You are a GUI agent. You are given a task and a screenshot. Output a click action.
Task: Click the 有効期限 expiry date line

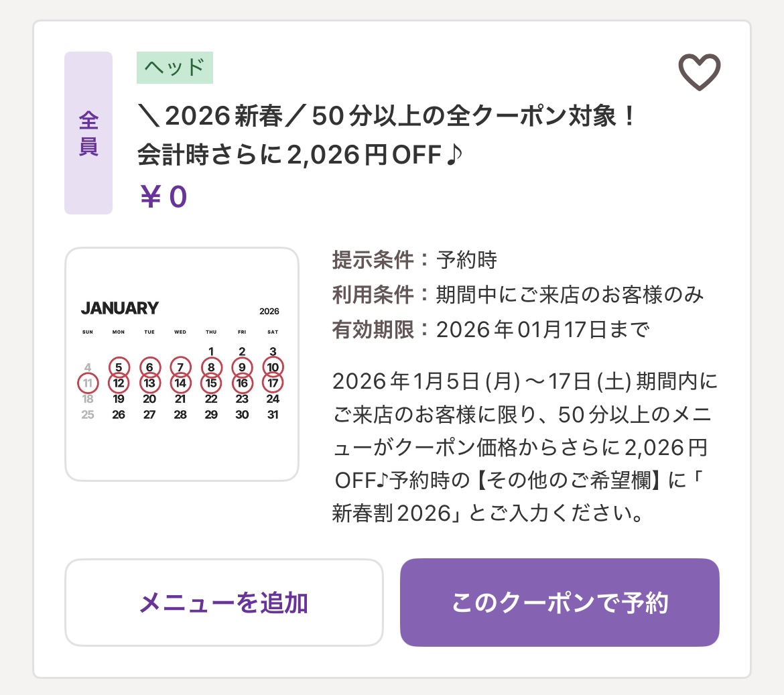point(491,330)
